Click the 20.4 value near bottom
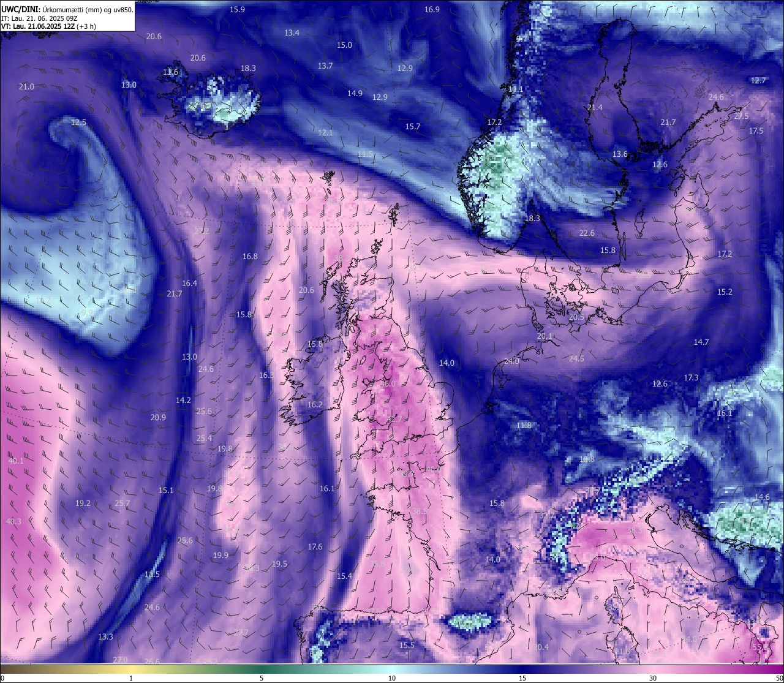This screenshot has height=683, width=784. point(541,647)
